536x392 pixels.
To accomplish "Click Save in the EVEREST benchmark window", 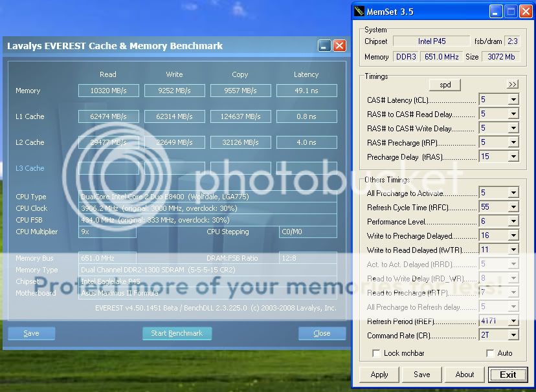I will point(32,333).
